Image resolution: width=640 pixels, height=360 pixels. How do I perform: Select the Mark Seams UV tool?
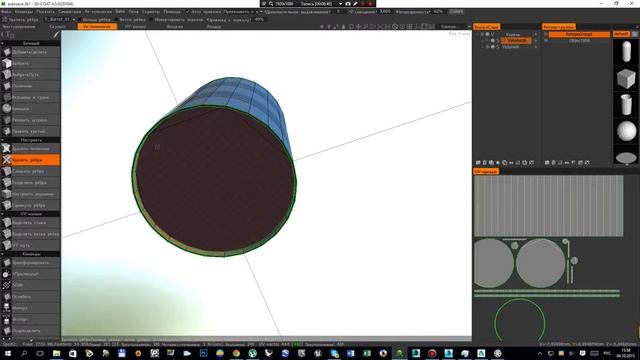(x=30, y=223)
